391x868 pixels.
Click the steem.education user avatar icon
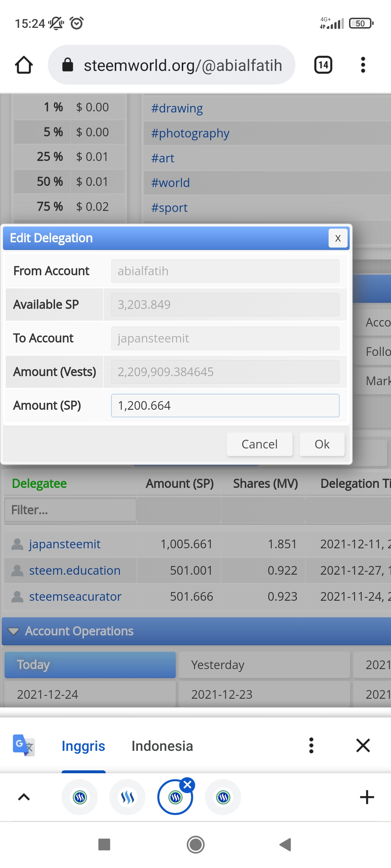(17, 570)
